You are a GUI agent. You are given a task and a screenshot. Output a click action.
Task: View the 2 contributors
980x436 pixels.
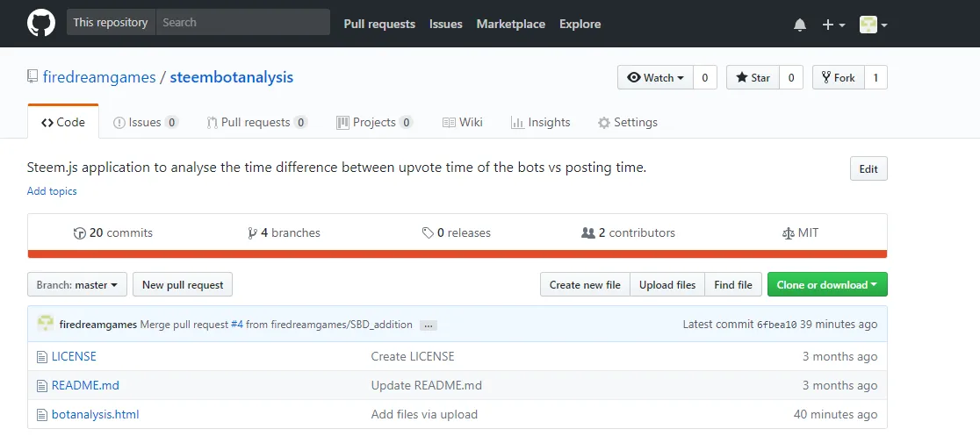pos(628,233)
